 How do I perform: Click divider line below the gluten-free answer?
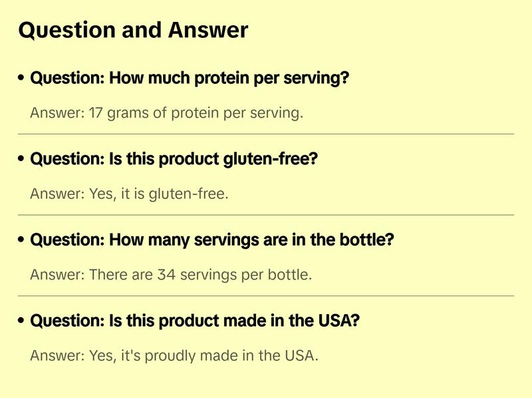pyautogui.click(x=266, y=215)
